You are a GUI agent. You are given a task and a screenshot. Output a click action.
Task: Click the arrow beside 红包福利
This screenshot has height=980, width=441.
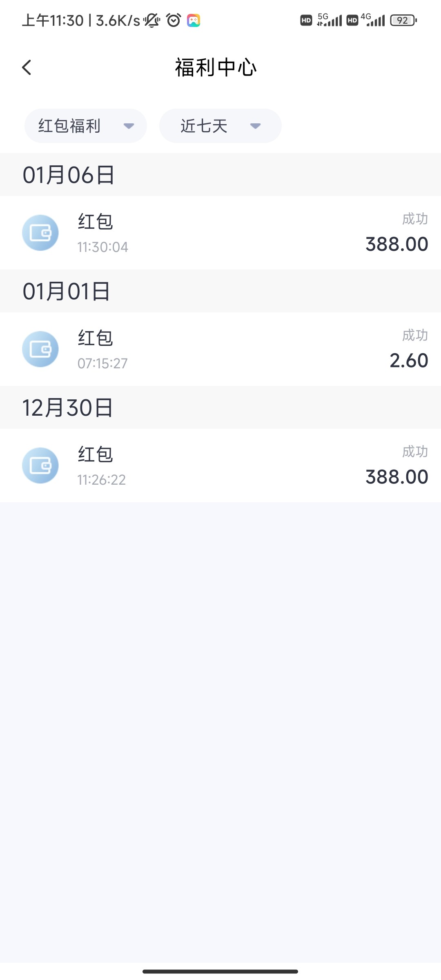coord(129,126)
